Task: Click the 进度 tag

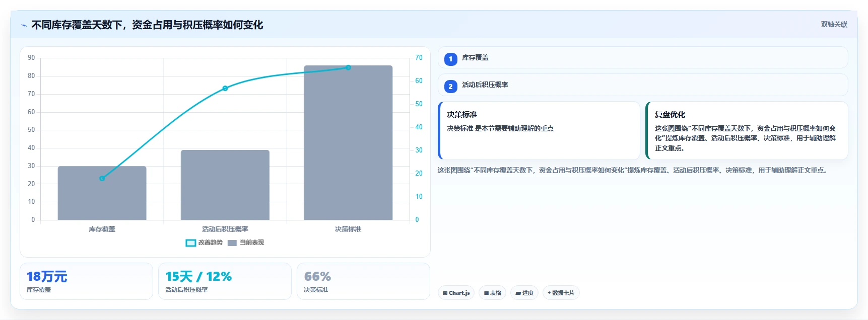Action: 524,293
